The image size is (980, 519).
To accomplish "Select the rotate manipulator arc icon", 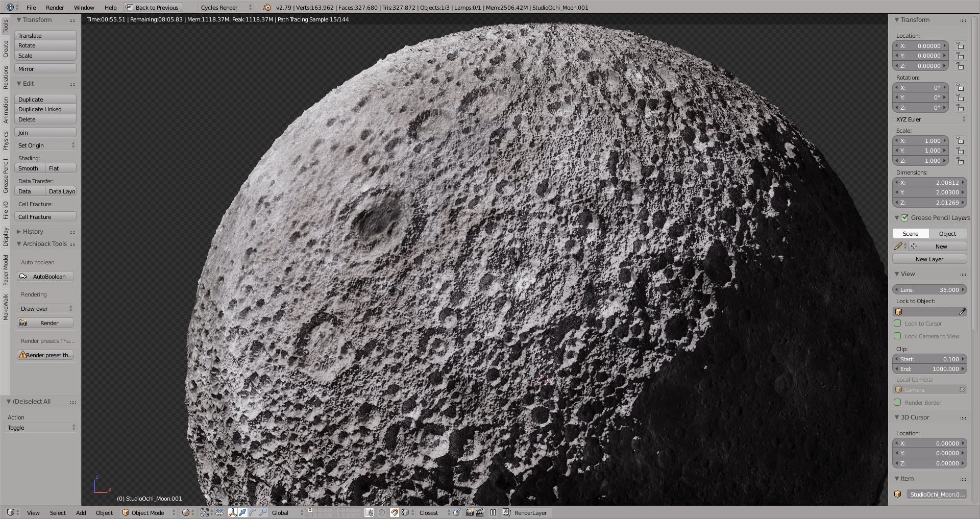I will 253,512.
